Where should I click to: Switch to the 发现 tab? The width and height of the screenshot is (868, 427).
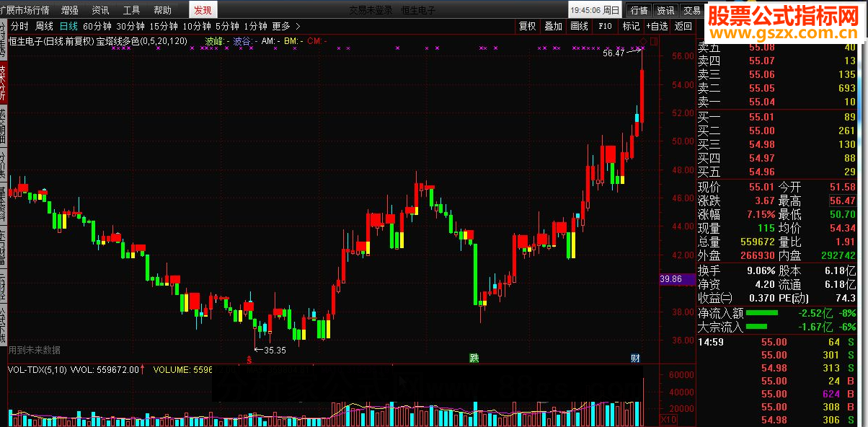[x=203, y=10]
